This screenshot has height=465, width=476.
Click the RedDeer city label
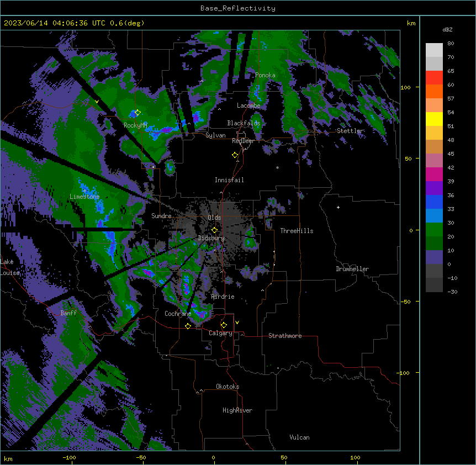pyautogui.click(x=243, y=141)
